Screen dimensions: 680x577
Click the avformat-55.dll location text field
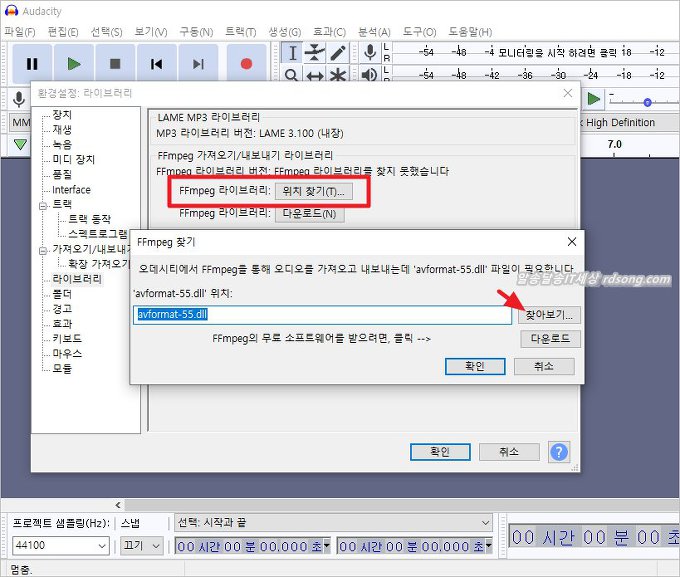coord(322,314)
